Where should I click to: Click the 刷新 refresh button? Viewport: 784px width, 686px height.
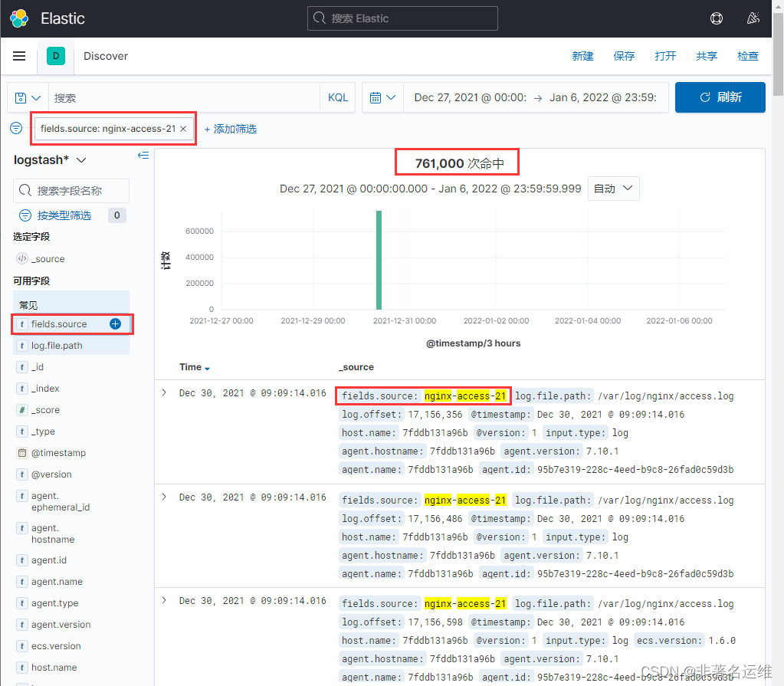click(x=720, y=97)
